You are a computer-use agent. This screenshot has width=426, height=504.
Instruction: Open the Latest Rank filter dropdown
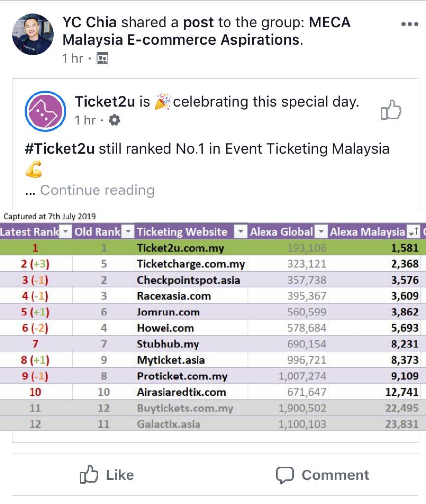point(66,232)
